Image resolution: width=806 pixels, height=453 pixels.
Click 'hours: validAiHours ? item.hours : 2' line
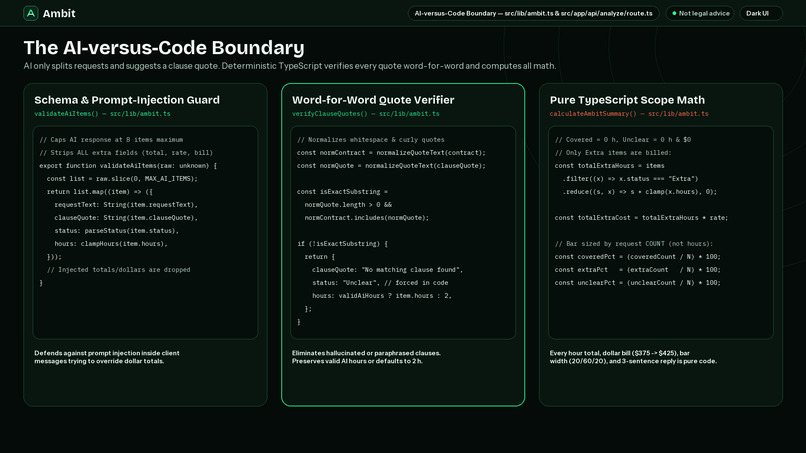[382, 296]
